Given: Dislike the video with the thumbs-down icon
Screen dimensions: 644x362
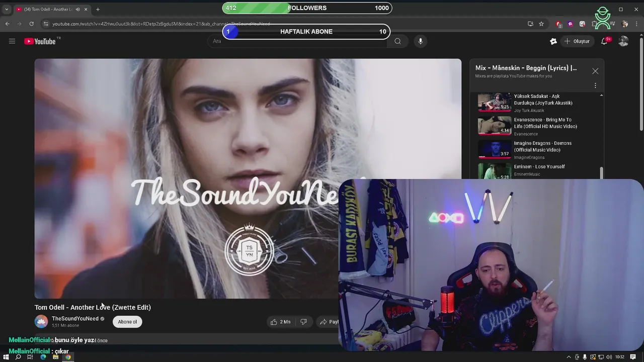Looking at the screenshot, I should 303,322.
